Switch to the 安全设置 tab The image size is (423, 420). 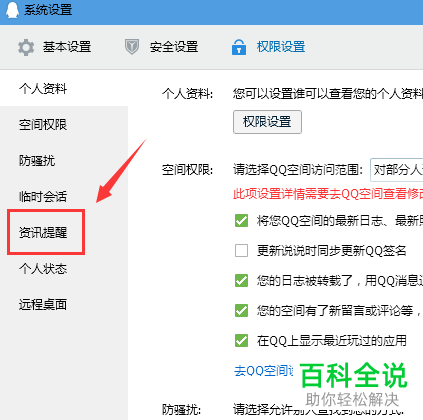click(x=174, y=47)
